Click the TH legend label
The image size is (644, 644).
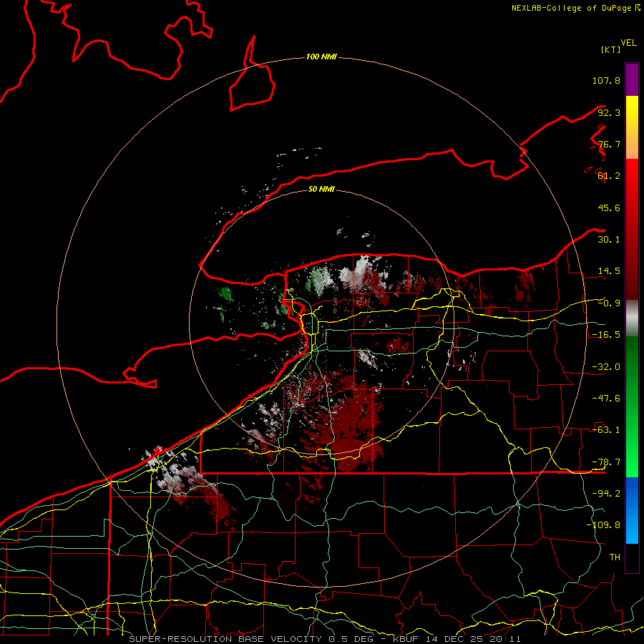click(615, 557)
